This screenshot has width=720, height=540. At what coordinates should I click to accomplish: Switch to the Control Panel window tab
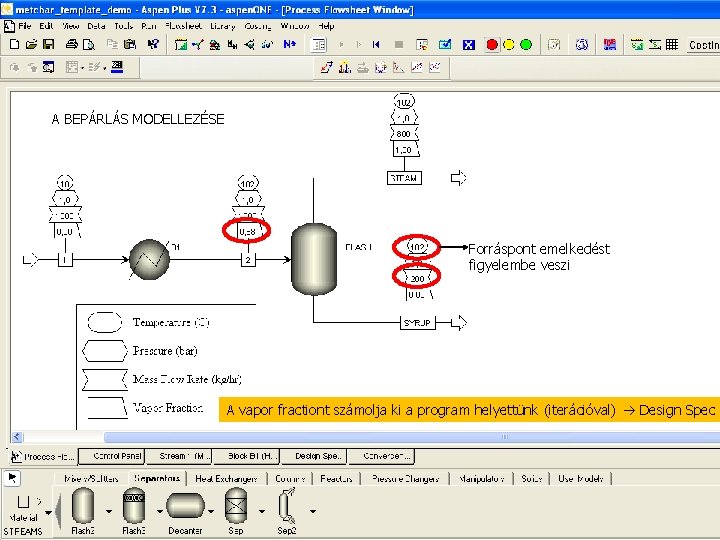tap(112, 456)
